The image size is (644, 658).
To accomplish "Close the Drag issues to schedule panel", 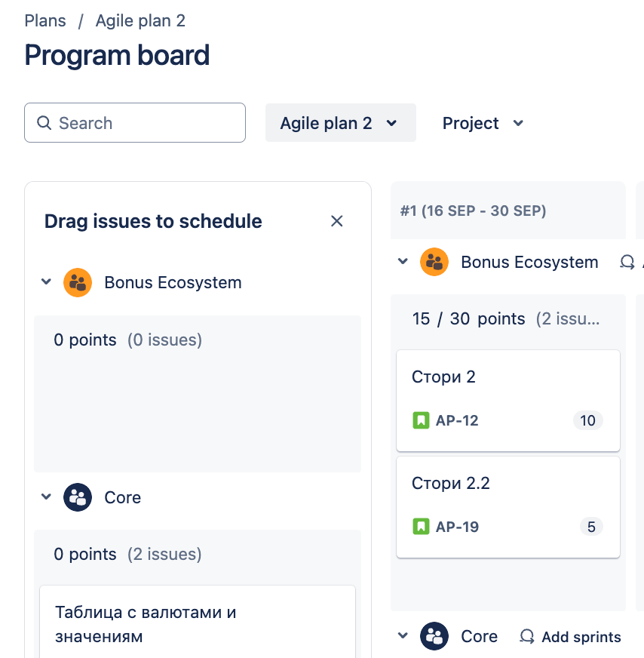I will [x=336, y=221].
